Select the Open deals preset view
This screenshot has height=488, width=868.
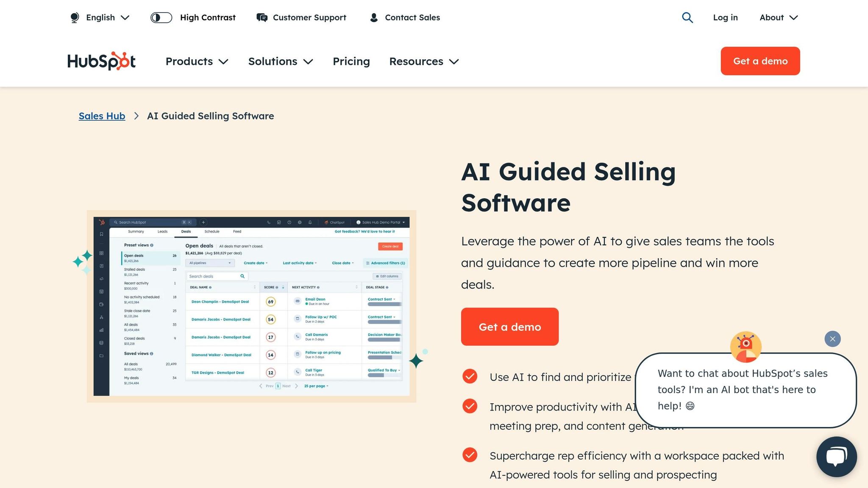click(x=150, y=258)
